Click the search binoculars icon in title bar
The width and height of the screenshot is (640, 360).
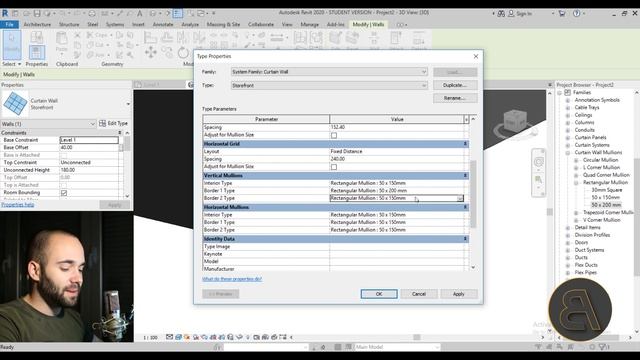tap(501, 13)
